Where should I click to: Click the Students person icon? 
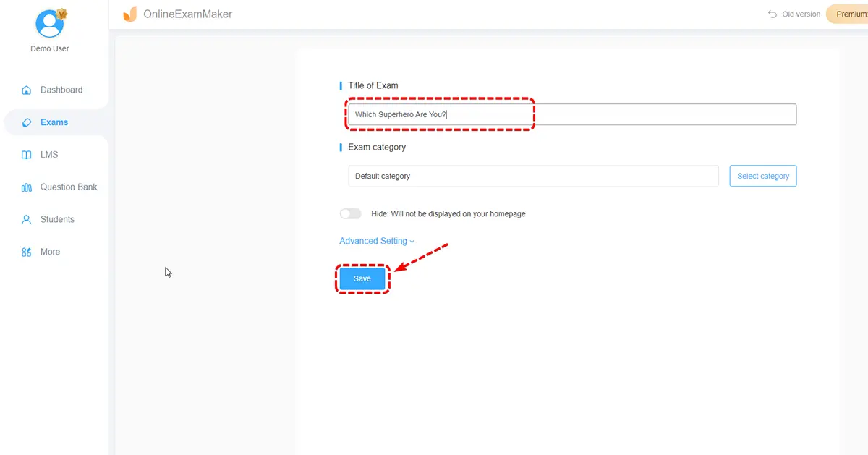tap(27, 219)
